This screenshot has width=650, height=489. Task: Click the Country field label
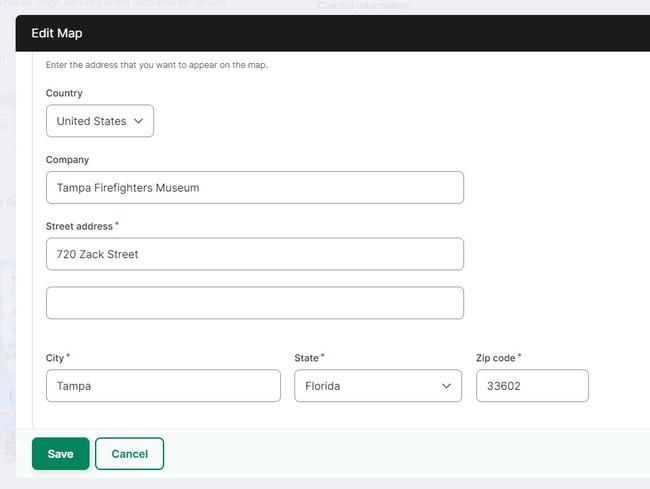click(x=64, y=93)
